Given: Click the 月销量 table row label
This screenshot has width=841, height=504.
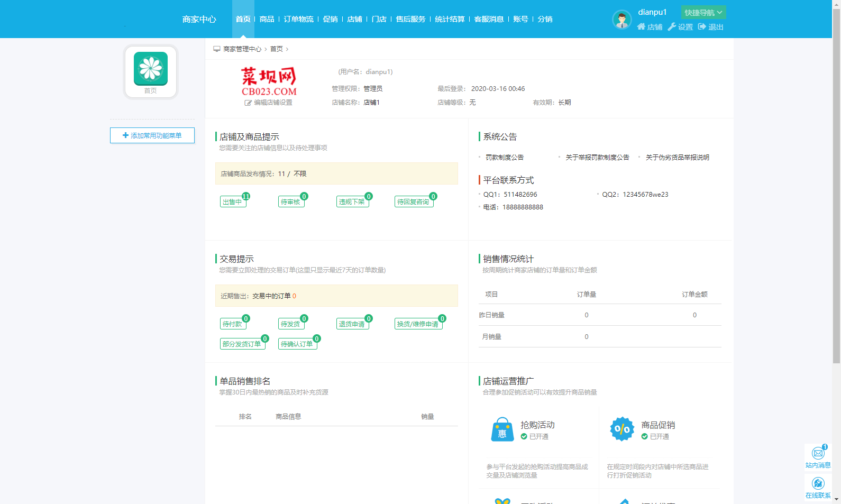Looking at the screenshot, I should click(x=492, y=336).
